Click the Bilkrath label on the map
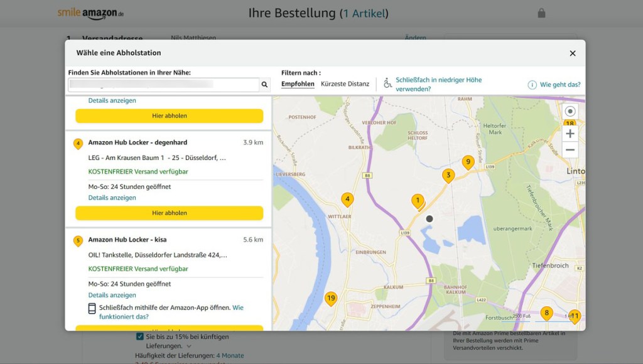Viewport: 643px width, 364px height. pos(360,147)
